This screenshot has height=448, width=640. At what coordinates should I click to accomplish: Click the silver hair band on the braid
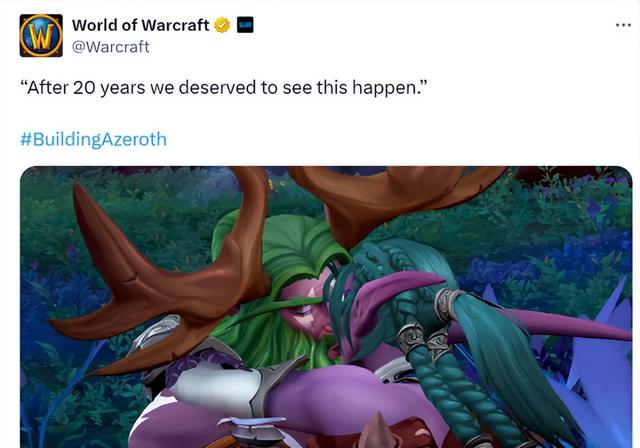click(x=447, y=304)
